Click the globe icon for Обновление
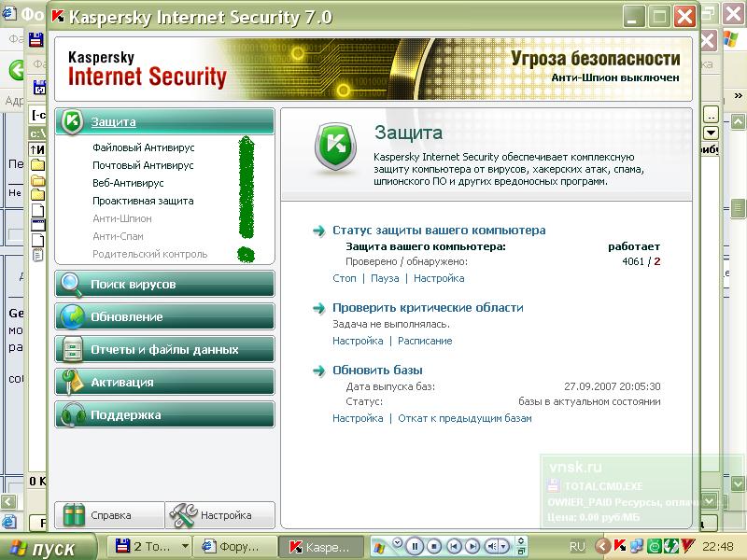Image resolution: width=747 pixels, height=560 pixels. pos(71,317)
